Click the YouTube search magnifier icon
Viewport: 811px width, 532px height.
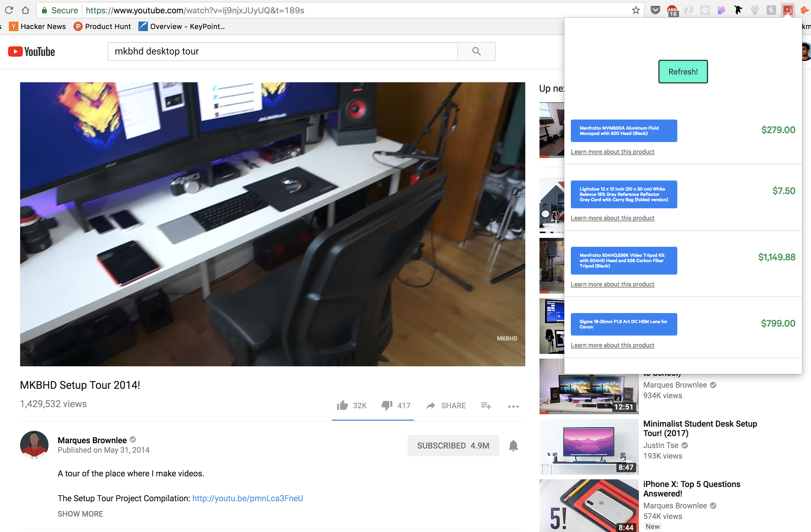click(x=476, y=51)
